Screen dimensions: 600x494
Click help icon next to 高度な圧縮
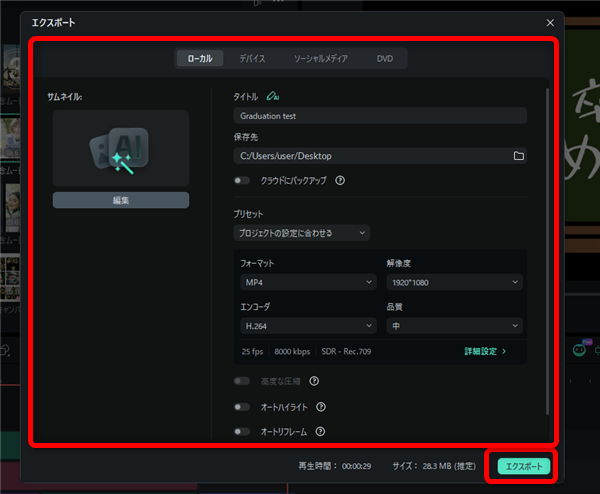314,381
